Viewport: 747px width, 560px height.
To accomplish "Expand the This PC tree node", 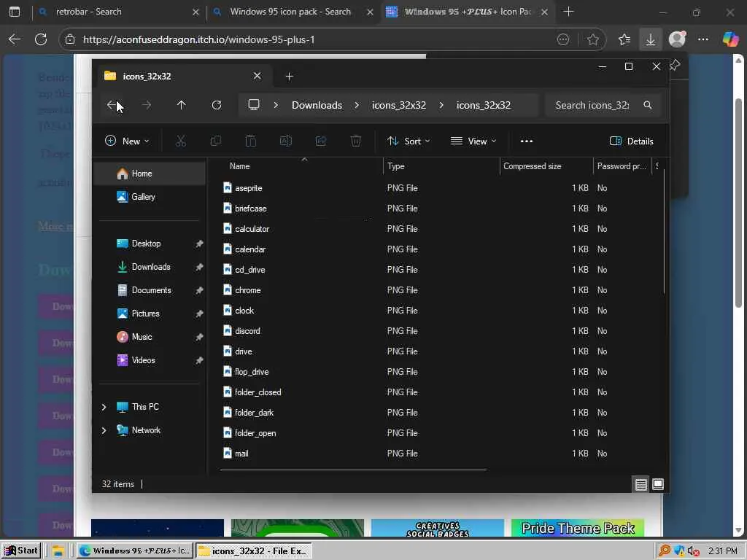I will click(104, 407).
